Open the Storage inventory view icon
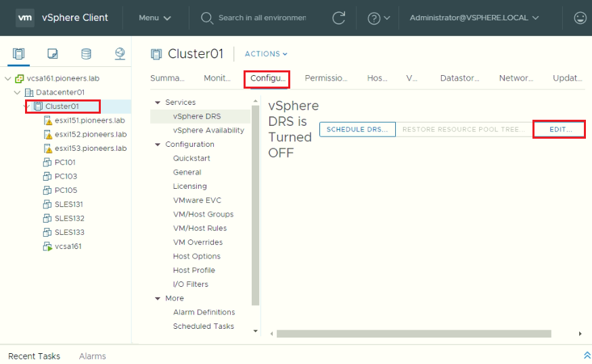 point(86,54)
